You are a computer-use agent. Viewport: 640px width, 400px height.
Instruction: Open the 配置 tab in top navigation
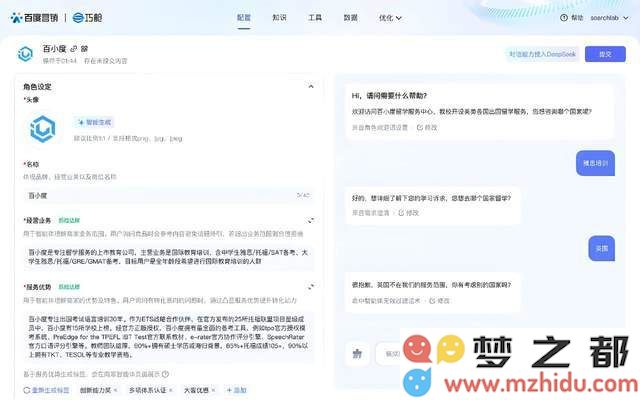pyautogui.click(x=244, y=18)
